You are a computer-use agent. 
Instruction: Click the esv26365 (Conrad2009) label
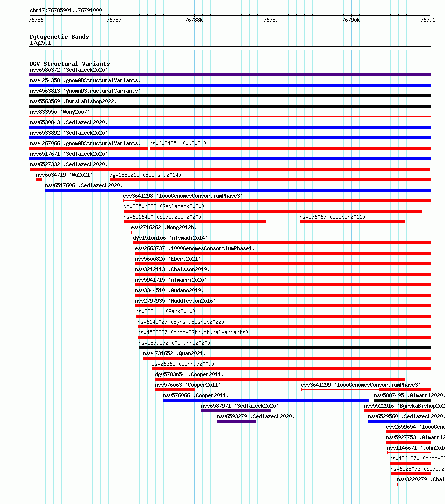coord(183,364)
